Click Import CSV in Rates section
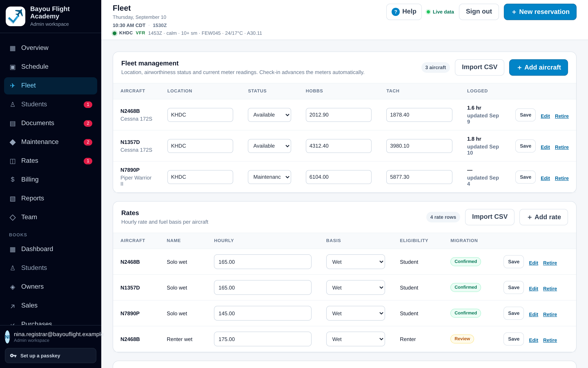The image size is (588, 368). pyautogui.click(x=490, y=217)
